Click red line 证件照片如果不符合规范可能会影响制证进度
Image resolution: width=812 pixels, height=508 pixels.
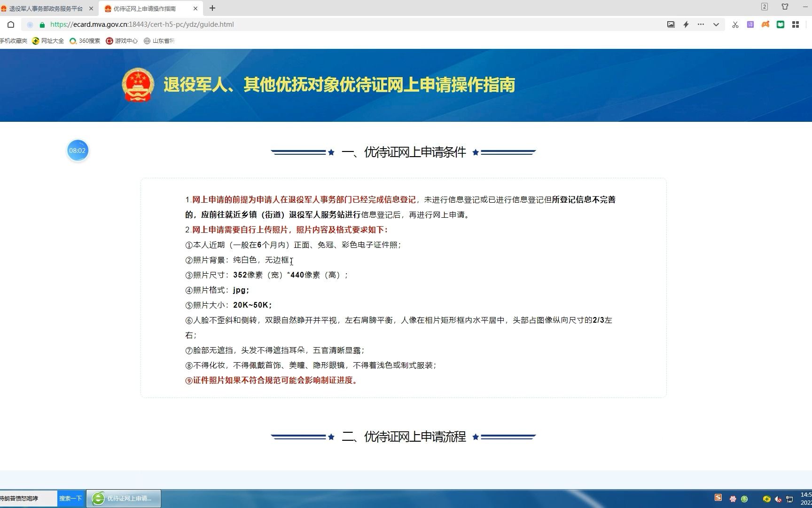tap(271, 381)
